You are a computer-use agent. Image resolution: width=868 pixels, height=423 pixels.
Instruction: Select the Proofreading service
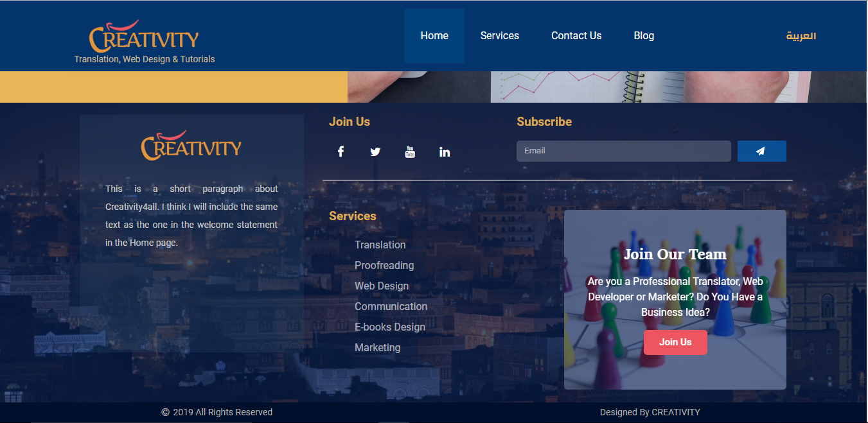[384, 265]
